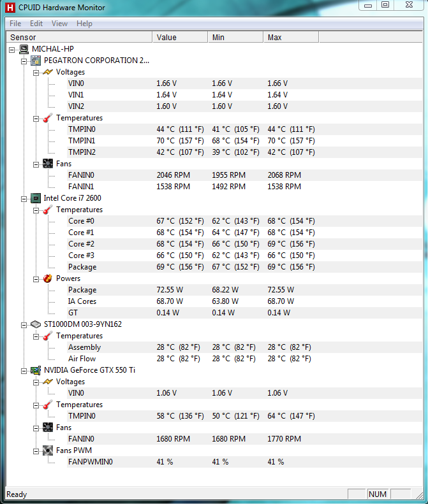
Task: Collapse the MICHAL-HP root node
Action: [x=12, y=50]
